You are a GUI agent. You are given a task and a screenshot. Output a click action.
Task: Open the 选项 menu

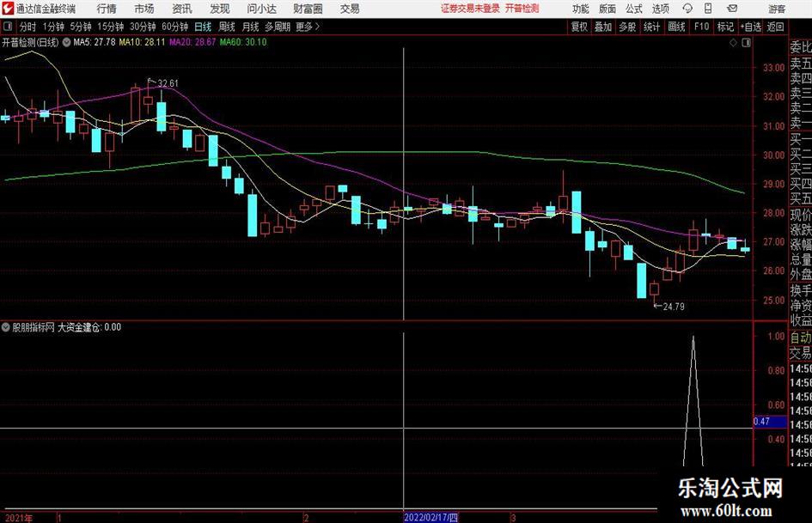click(x=660, y=9)
